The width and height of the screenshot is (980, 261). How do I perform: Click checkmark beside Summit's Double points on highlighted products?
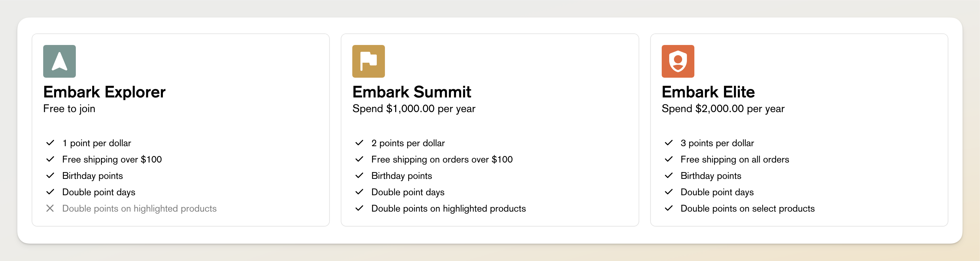(x=359, y=209)
